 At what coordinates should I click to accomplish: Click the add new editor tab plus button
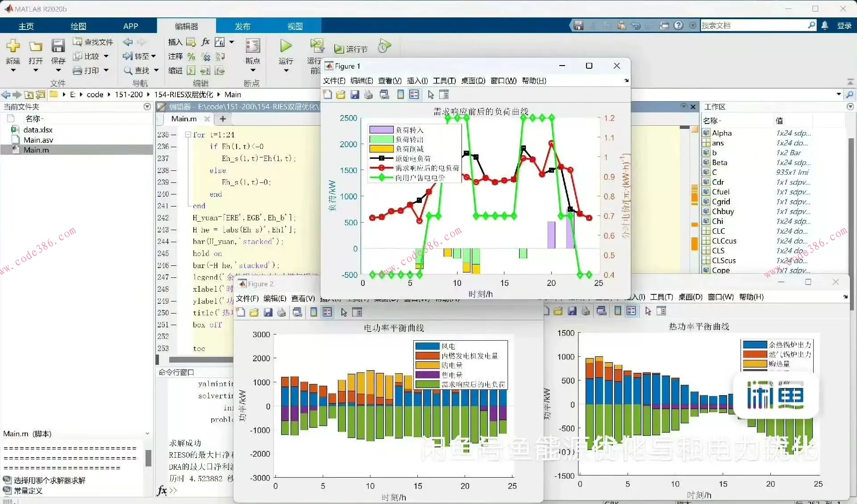(223, 119)
